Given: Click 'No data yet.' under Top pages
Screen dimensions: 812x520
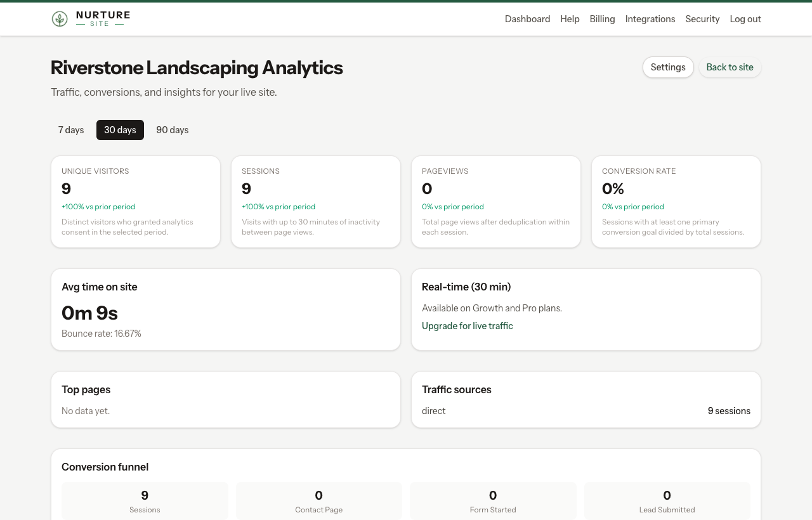Looking at the screenshot, I should coord(86,411).
